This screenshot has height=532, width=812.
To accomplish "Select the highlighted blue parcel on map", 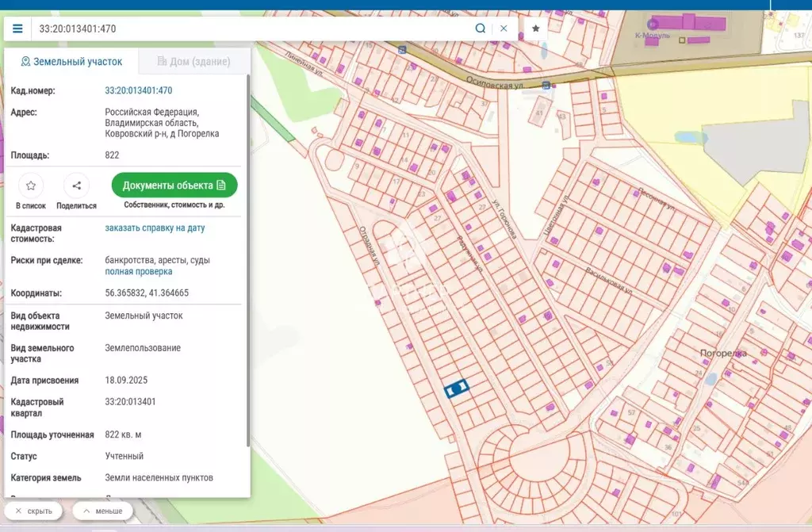I will click(x=456, y=388).
